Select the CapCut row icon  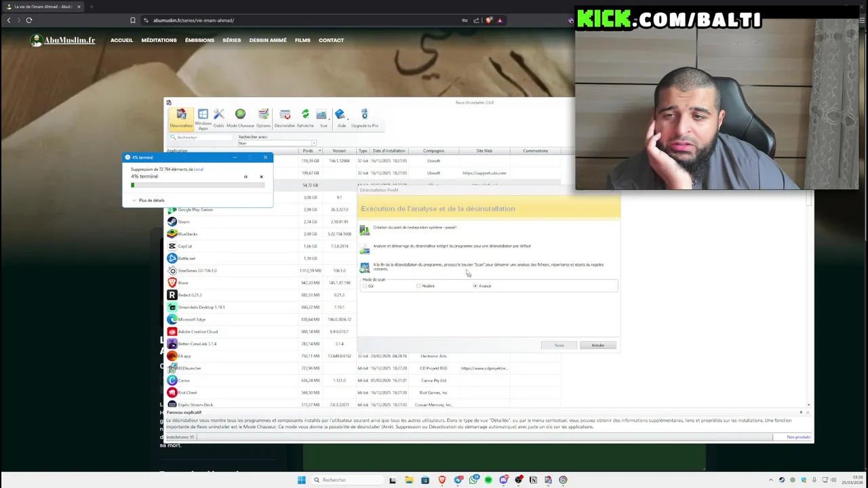pos(172,246)
